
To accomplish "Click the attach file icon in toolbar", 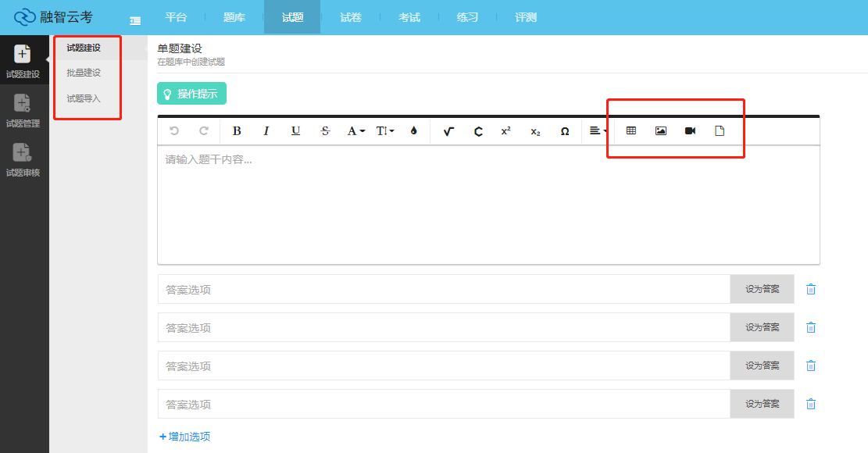I will (720, 131).
